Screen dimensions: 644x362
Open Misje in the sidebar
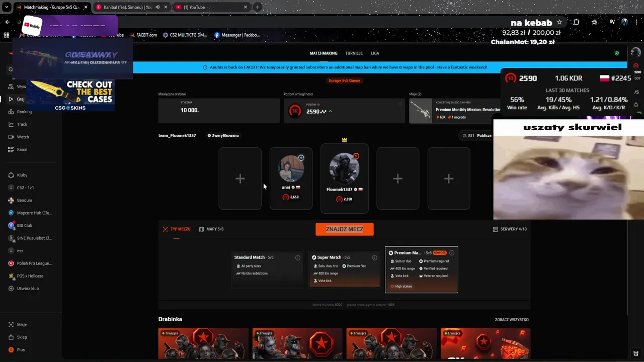(18, 325)
